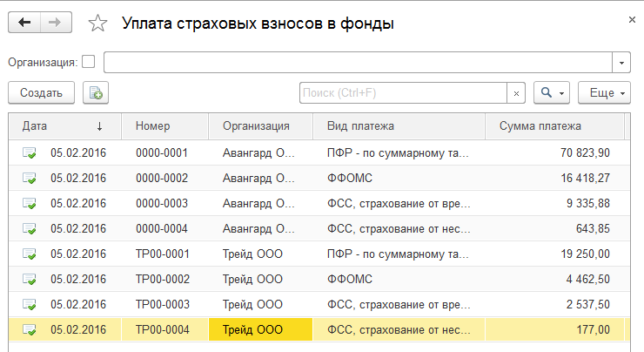Click document icon for row ТР00-0002

(30, 280)
